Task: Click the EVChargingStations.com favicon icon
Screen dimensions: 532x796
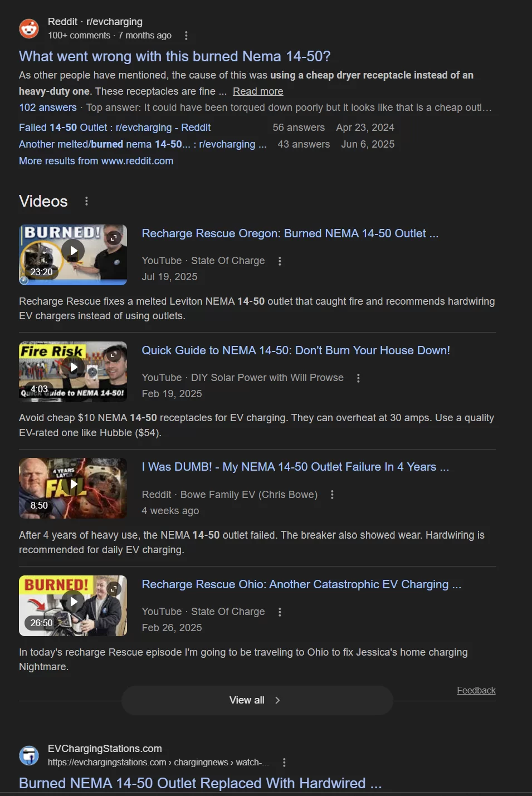Action: 29,755
